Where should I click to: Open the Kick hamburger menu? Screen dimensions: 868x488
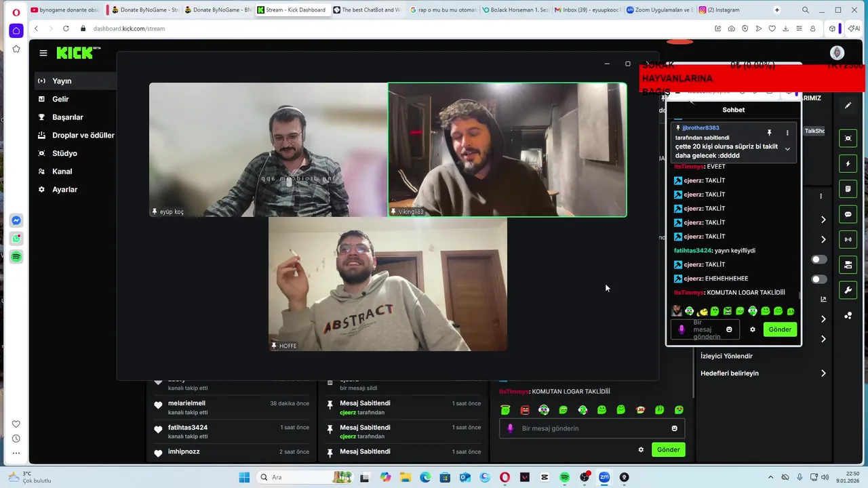pos(43,53)
